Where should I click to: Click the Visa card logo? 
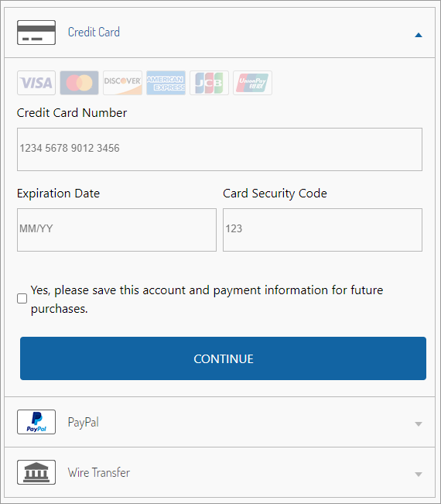[x=36, y=83]
